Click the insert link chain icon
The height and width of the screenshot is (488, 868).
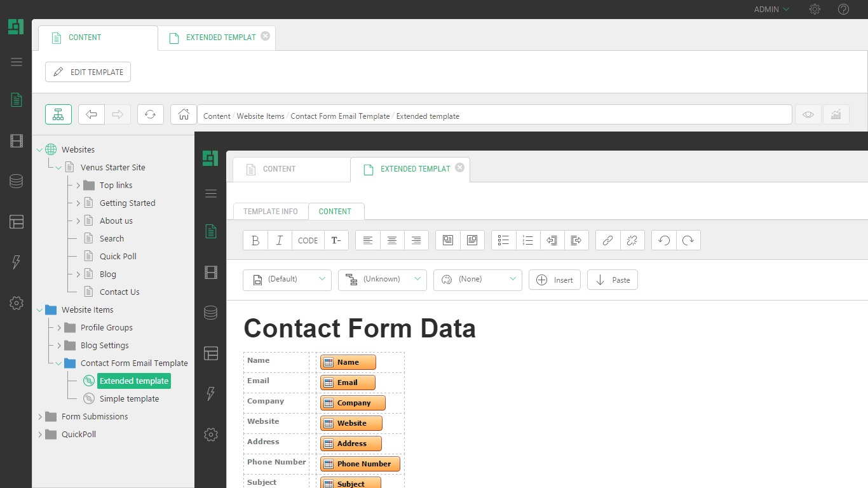(x=607, y=240)
